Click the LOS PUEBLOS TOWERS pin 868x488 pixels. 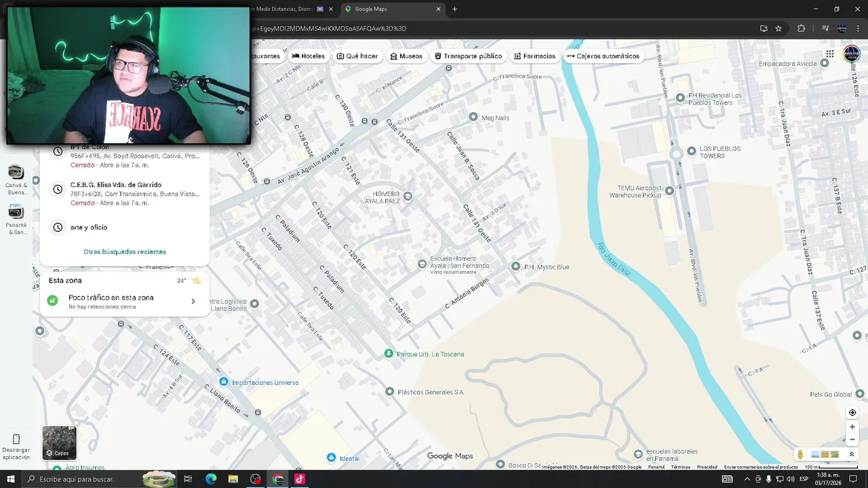pos(692,151)
